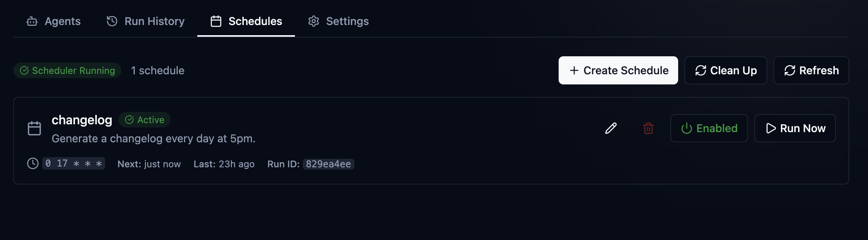The image size is (868, 240).
Task: Click the pencil edit icon for changelog
Action: click(611, 128)
